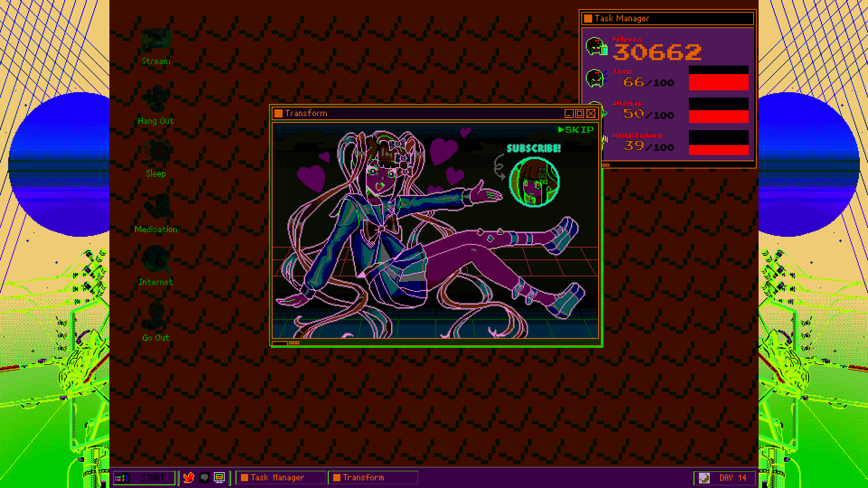The height and width of the screenshot is (488, 868).
Task: Click the monitor taskbar icon
Action: pyautogui.click(x=219, y=478)
